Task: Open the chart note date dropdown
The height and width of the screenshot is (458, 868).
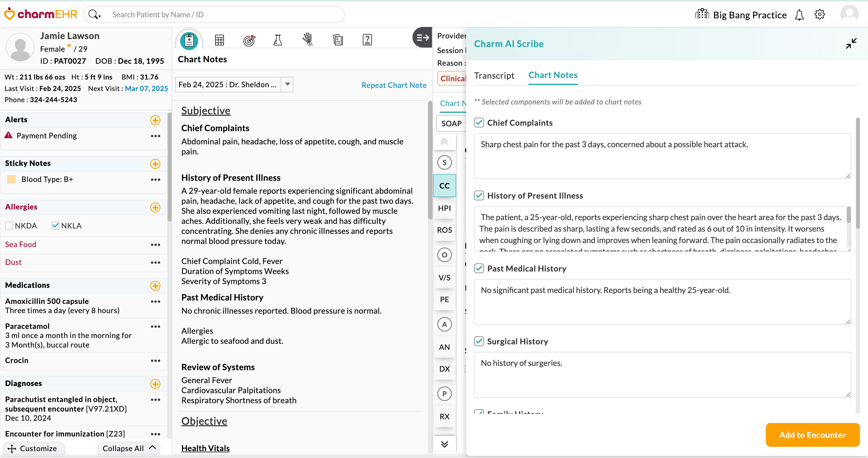Action: pos(287,84)
